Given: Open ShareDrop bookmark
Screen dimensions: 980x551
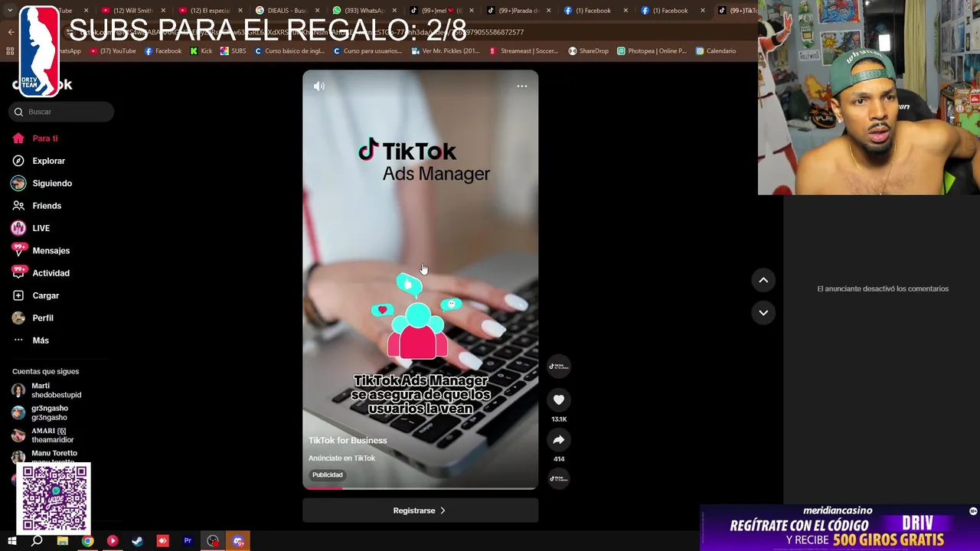Looking at the screenshot, I should pos(588,51).
